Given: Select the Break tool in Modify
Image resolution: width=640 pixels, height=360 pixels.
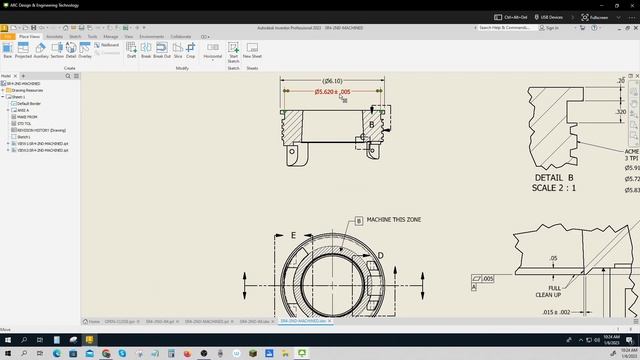Looking at the screenshot, I should [x=146, y=50].
